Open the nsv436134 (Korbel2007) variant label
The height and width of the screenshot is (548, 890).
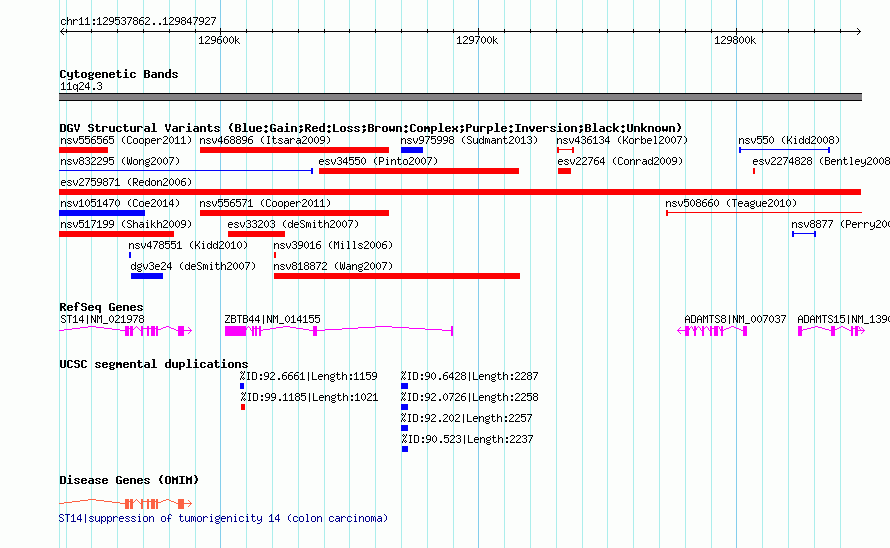pyautogui.click(x=622, y=140)
